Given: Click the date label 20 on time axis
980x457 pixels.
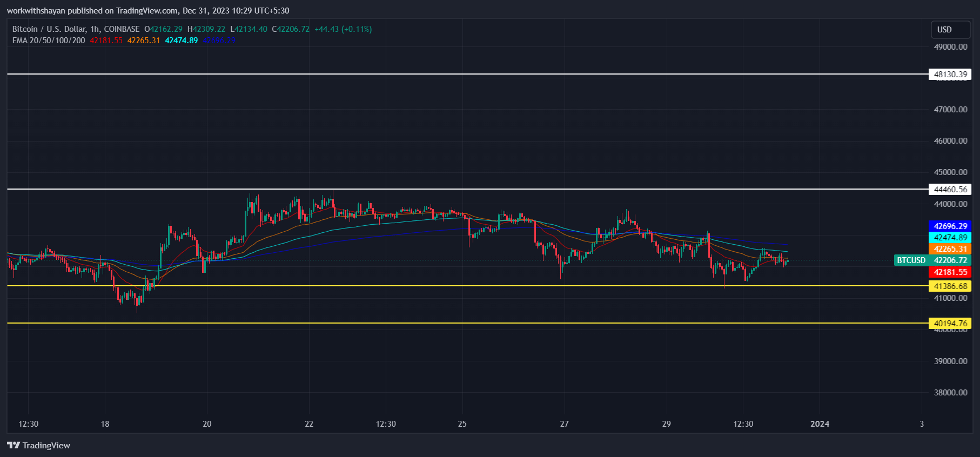Looking at the screenshot, I should [207, 424].
